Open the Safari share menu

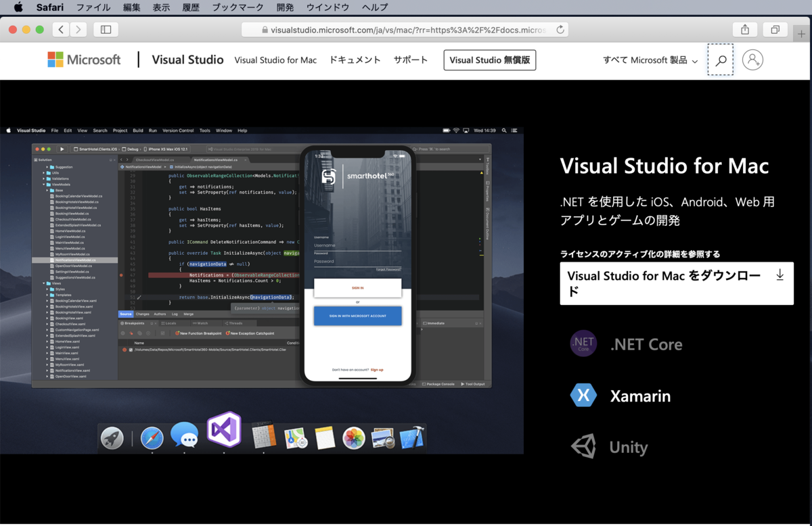pyautogui.click(x=745, y=29)
